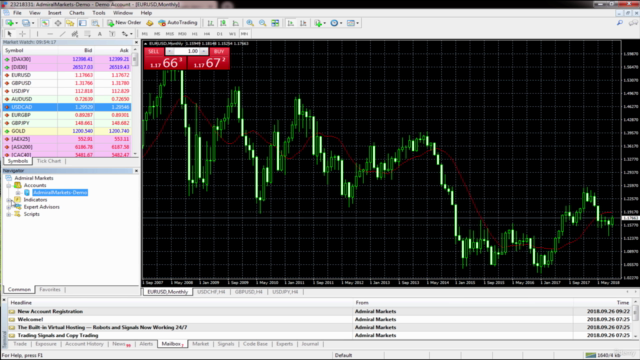Viewport: 640px width, 360px height.
Task: Decrease trade volume with left stepper
Action: click(x=169, y=51)
